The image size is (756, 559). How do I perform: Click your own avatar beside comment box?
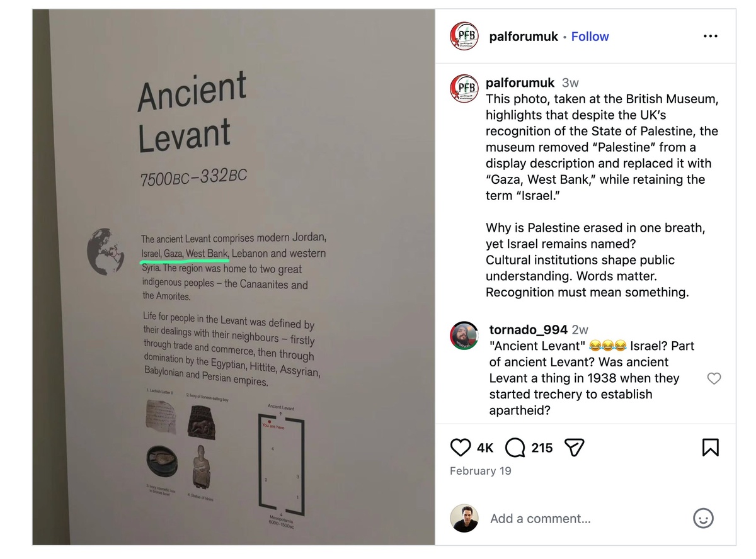click(x=464, y=518)
